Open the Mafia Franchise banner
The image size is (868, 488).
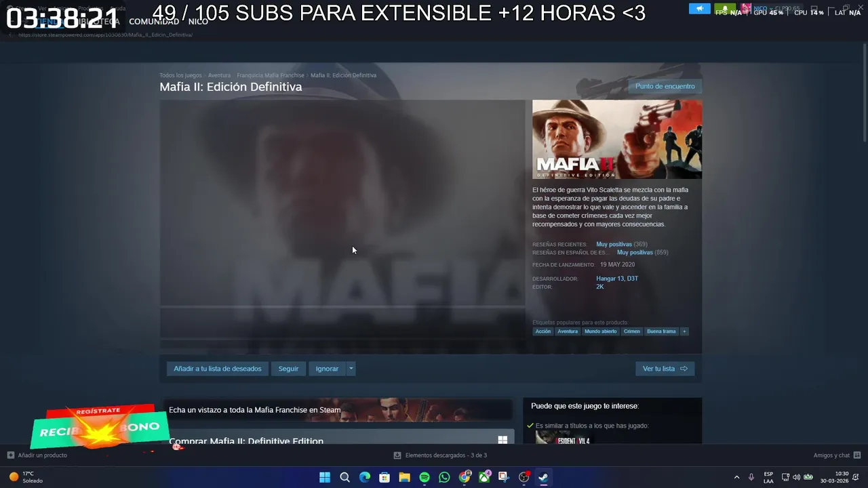click(337, 410)
